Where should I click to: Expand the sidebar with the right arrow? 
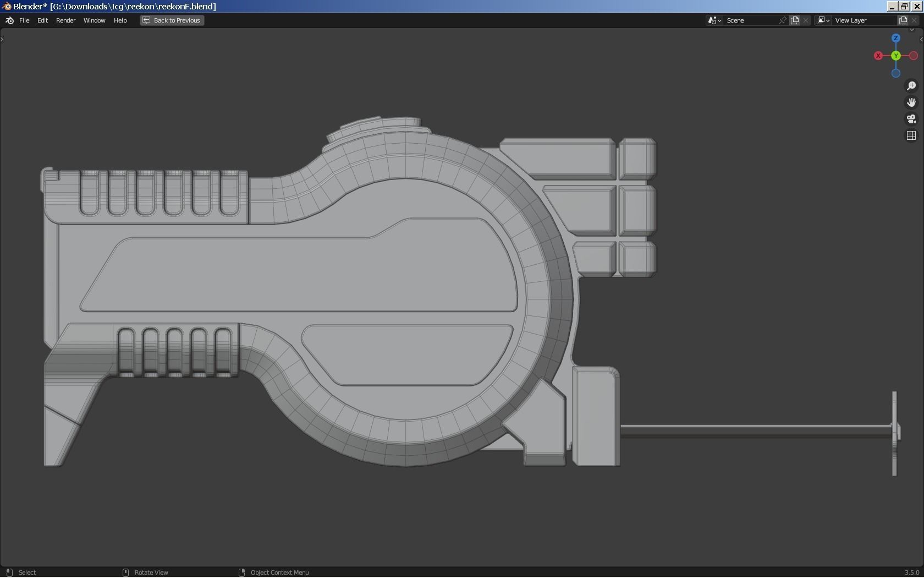point(921,39)
